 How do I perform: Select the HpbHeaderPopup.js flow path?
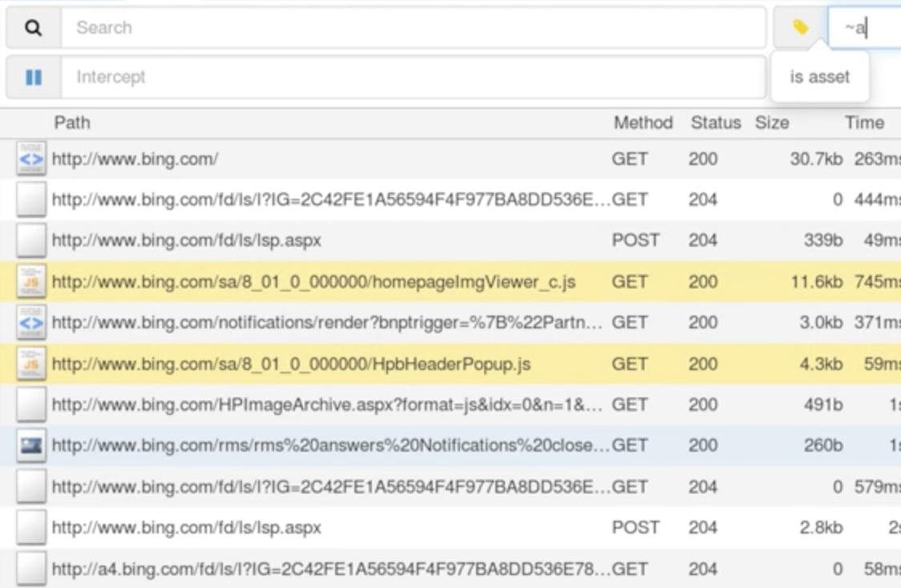pyautogui.click(x=291, y=364)
